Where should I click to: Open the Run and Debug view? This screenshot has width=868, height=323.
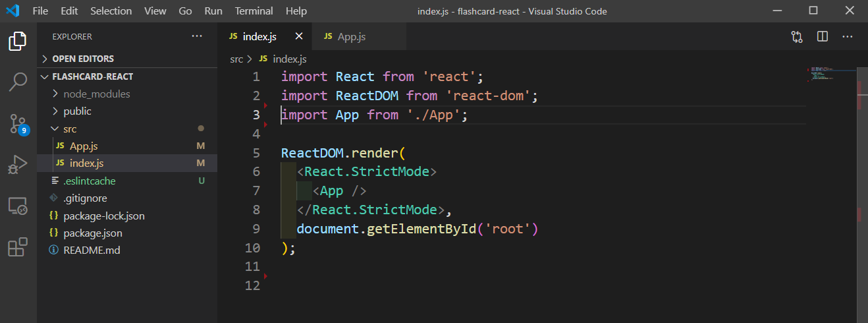pyautogui.click(x=18, y=164)
